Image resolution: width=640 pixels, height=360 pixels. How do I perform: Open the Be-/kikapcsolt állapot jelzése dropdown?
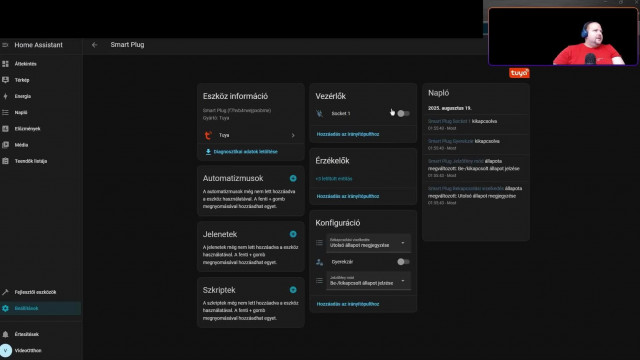pyautogui.click(x=369, y=281)
